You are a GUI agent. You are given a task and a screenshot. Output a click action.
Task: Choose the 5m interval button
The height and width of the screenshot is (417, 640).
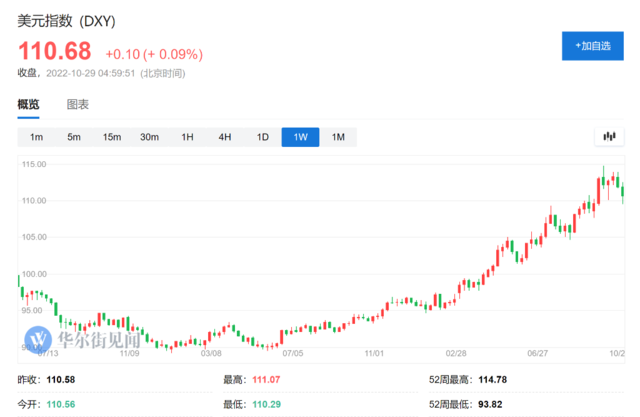(x=74, y=137)
